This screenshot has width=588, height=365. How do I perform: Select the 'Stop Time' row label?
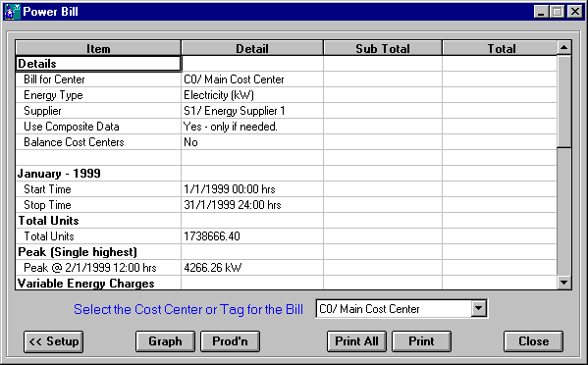(x=47, y=205)
